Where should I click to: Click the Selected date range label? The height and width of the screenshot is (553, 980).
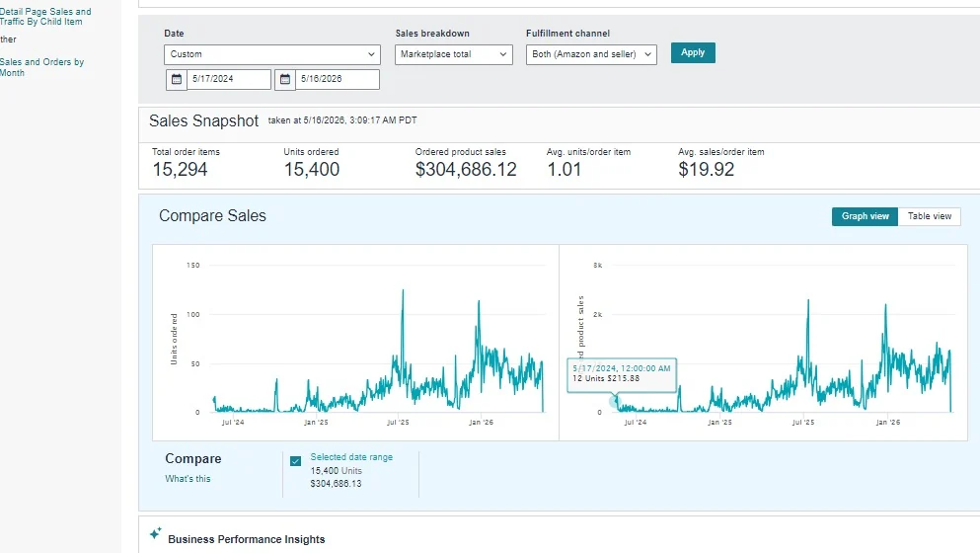pyautogui.click(x=351, y=457)
